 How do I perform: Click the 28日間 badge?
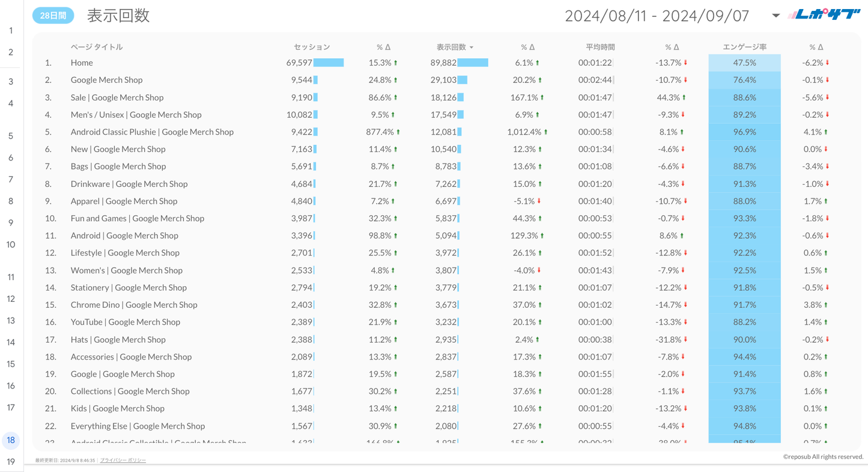click(x=53, y=16)
